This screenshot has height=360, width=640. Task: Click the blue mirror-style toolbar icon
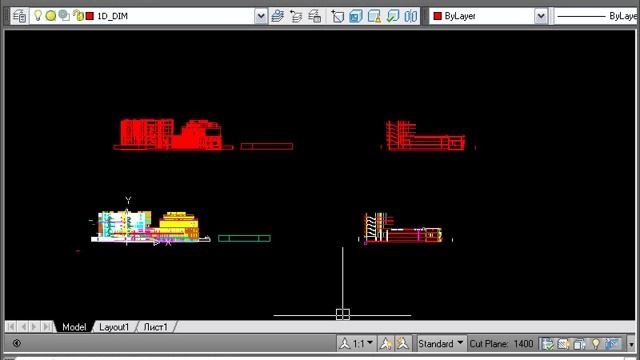411,16
